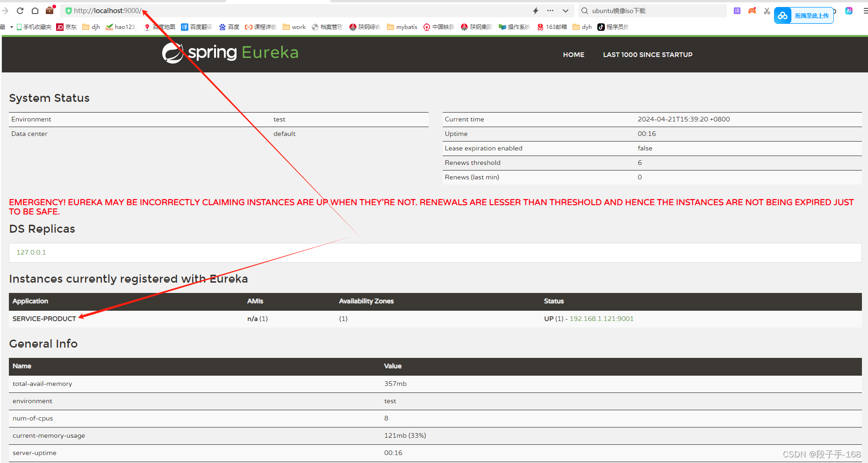Click the green site security shield icon
Screen dimensions: 868x463
pyautogui.click(x=69, y=11)
